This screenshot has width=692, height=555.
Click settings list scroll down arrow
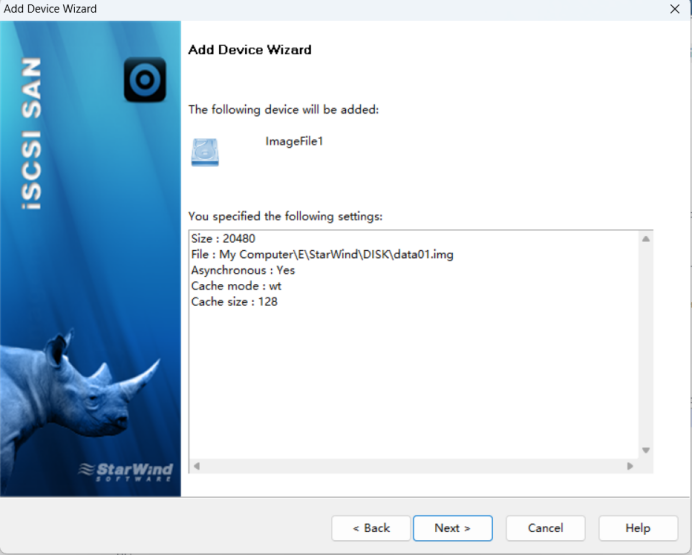coord(646,450)
